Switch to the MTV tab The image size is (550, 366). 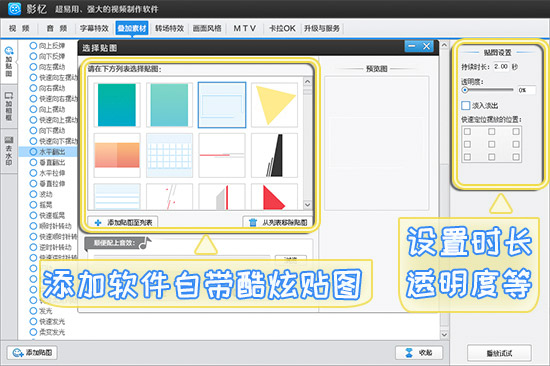(x=244, y=28)
